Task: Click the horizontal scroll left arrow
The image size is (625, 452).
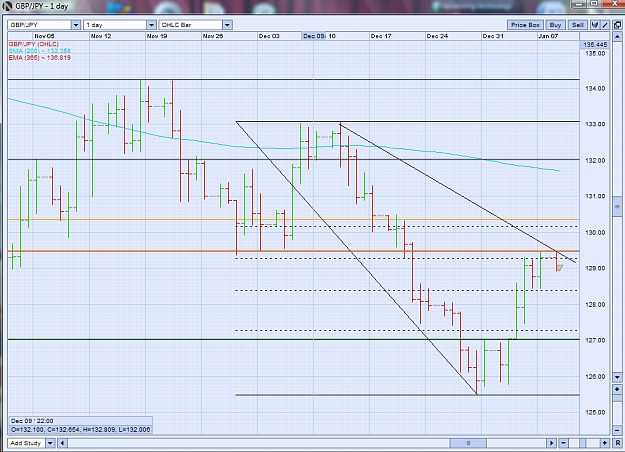Action: (x=62, y=443)
